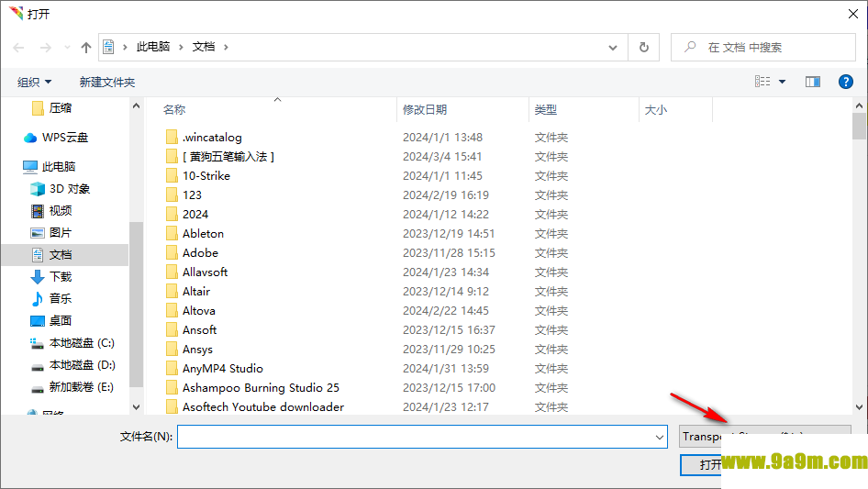Image resolution: width=868 pixels, height=489 pixels.
Task: Select the Altova folder
Action: click(x=199, y=311)
